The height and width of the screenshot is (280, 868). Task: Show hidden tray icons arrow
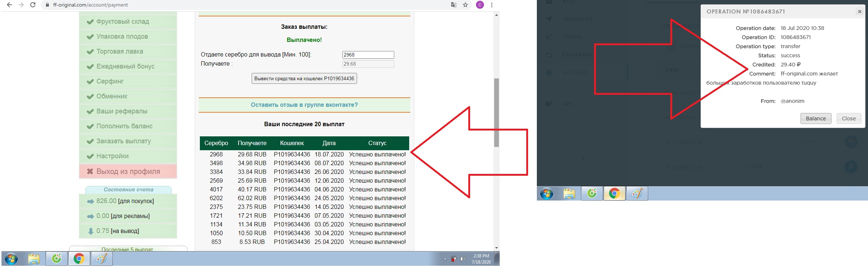point(445,259)
